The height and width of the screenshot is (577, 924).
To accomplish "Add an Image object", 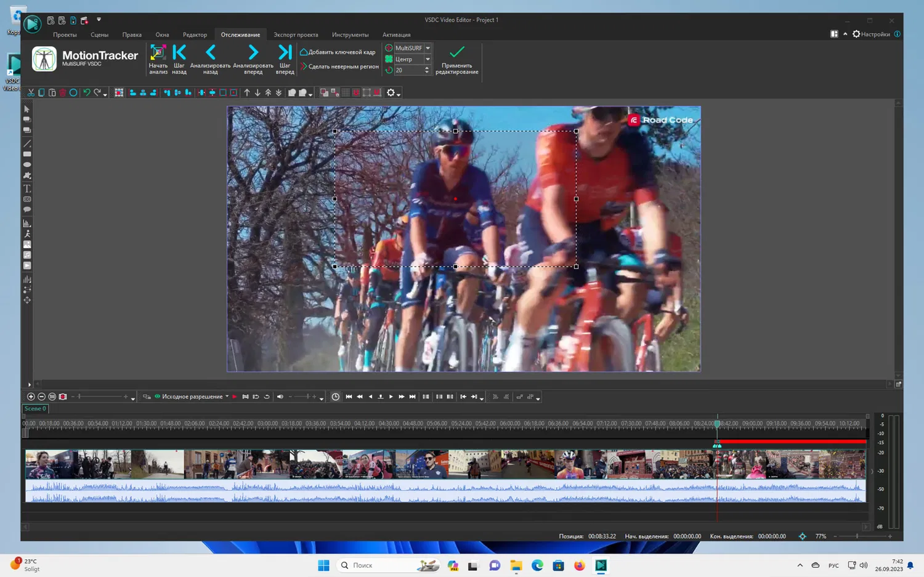I will 27,244.
